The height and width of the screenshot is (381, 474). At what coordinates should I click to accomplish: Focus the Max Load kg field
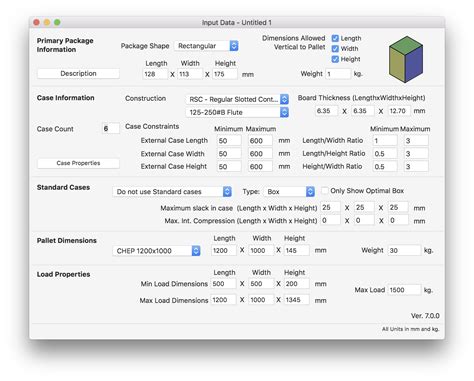point(405,290)
